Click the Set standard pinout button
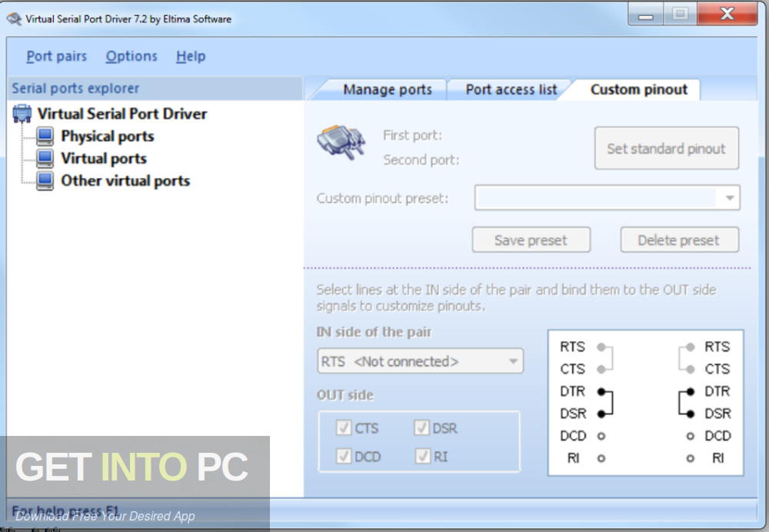769x532 pixels. (667, 148)
